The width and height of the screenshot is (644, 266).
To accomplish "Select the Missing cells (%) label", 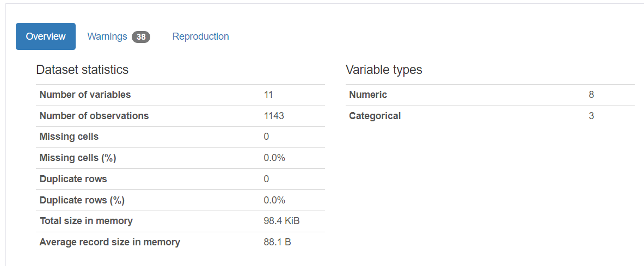I will click(x=78, y=158).
